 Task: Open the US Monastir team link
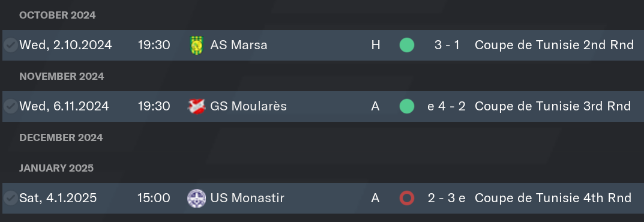[247, 198]
